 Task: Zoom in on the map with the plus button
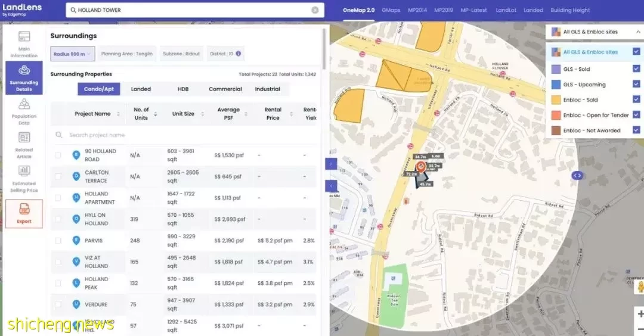640,315
